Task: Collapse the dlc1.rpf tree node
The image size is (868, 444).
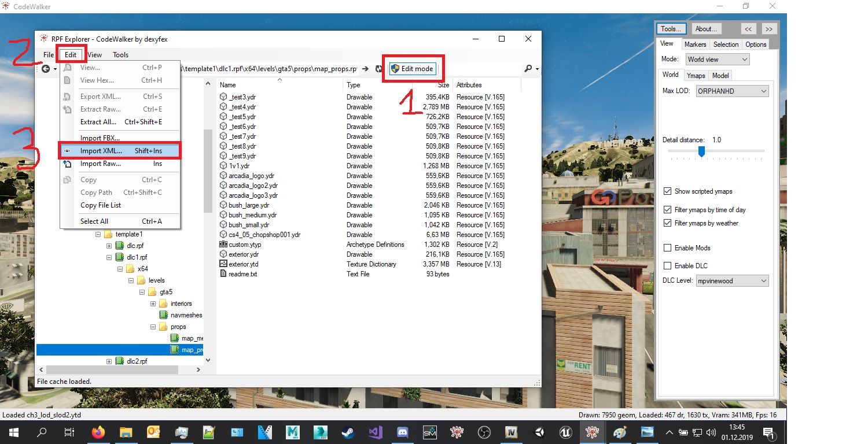Action: (109, 257)
